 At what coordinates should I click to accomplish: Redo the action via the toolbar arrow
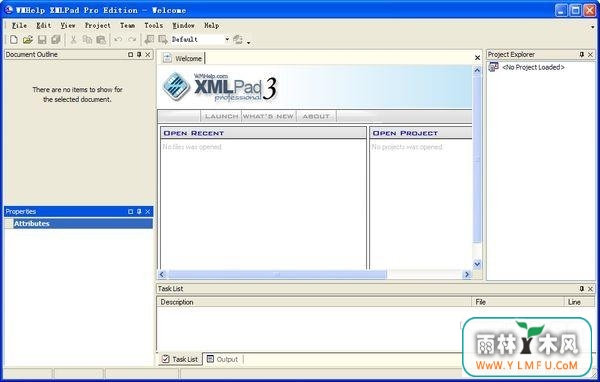pos(132,39)
